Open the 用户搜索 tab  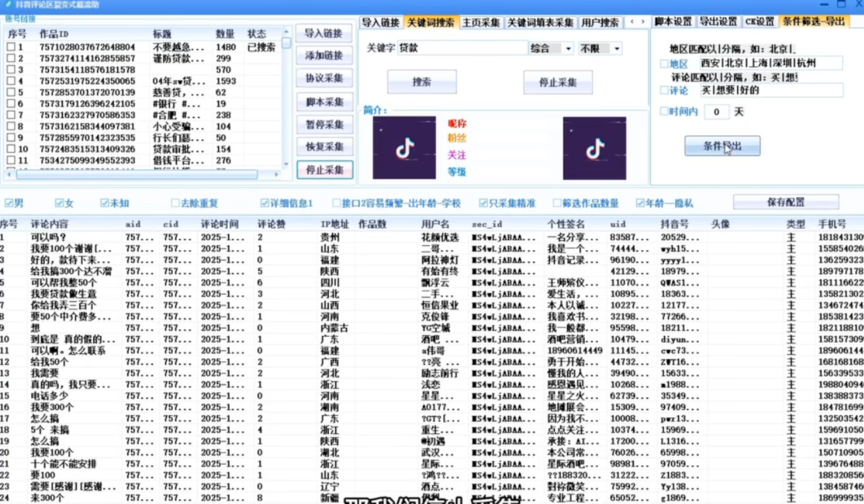tap(600, 22)
